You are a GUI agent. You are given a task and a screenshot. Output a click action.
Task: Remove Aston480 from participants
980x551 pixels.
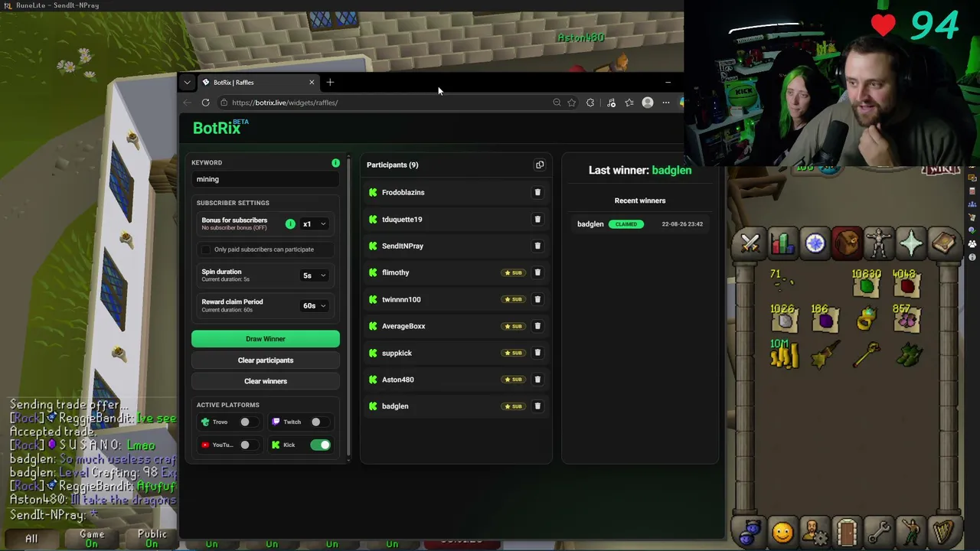(x=537, y=380)
